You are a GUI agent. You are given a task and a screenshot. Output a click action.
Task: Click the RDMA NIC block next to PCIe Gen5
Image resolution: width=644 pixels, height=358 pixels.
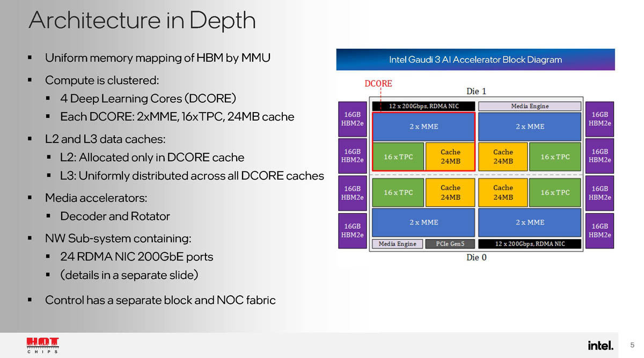coord(530,244)
